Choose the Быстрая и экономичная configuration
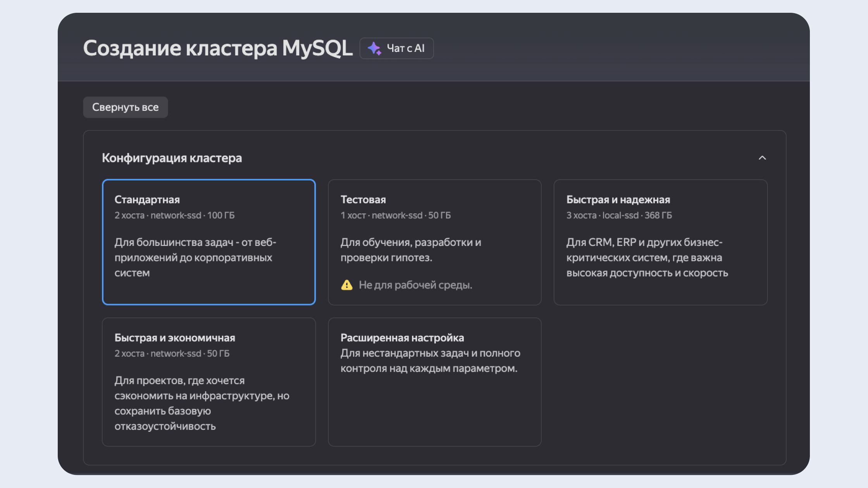 pos(209,382)
